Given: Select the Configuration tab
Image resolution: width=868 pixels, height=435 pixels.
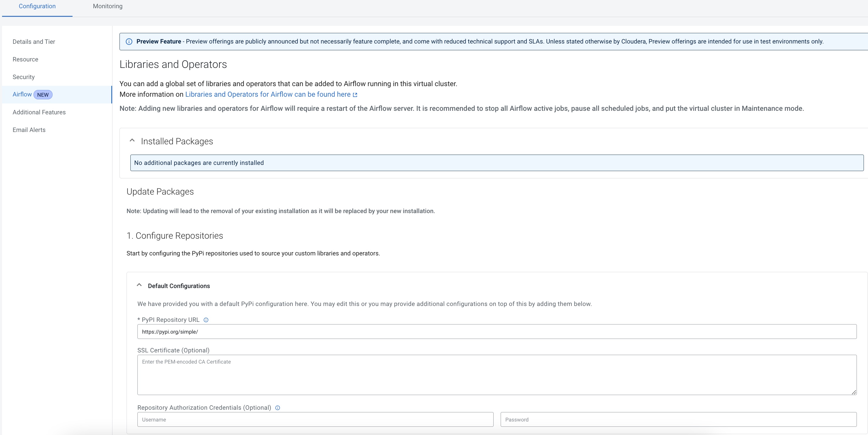Looking at the screenshot, I should pos(37,6).
